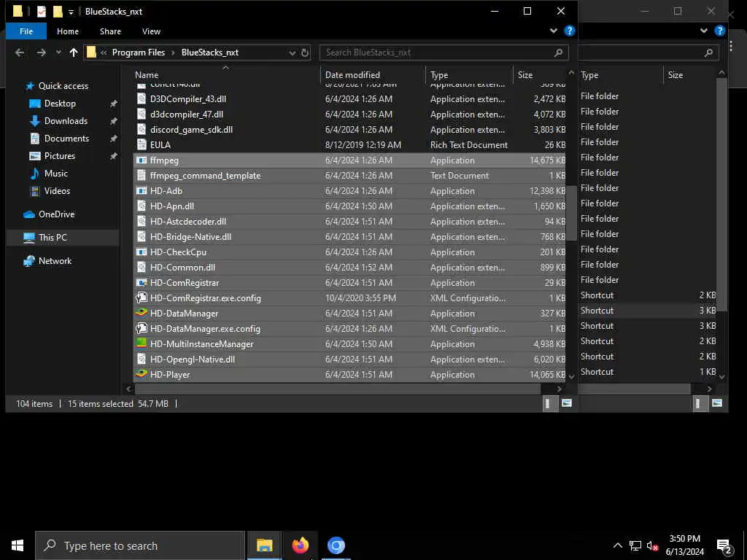
Task: Click the Help question mark icon
Action: [569, 31]
